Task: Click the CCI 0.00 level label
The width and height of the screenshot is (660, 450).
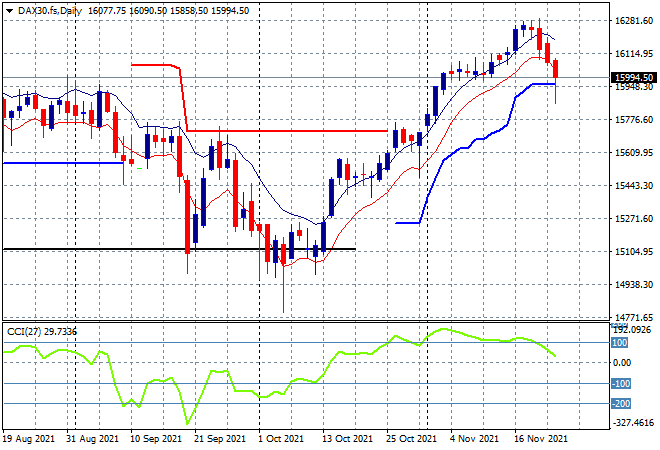Action: point(621,362)
